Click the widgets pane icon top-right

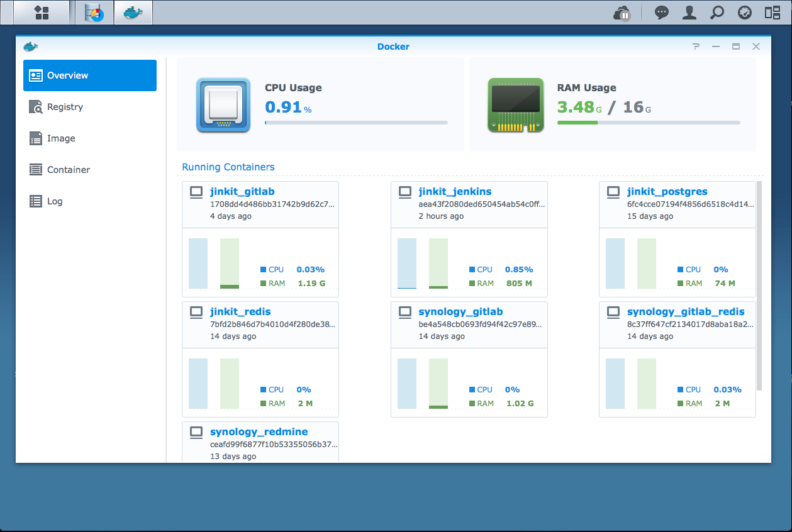(772, 13)
